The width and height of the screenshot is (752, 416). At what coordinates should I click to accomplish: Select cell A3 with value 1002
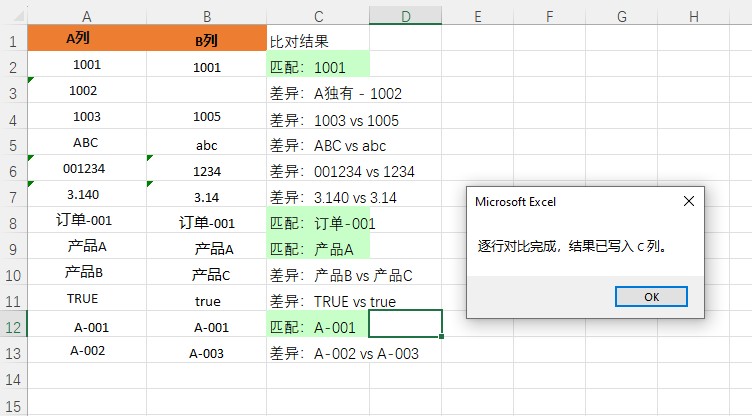tap(87, 90)
